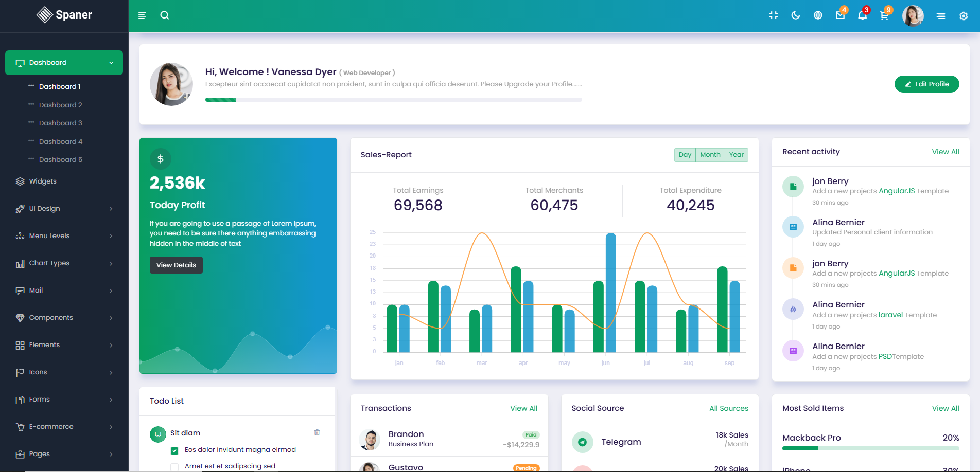980x472 pixels.
Task: Open settings gear icon in header
Action: point(964,16)
